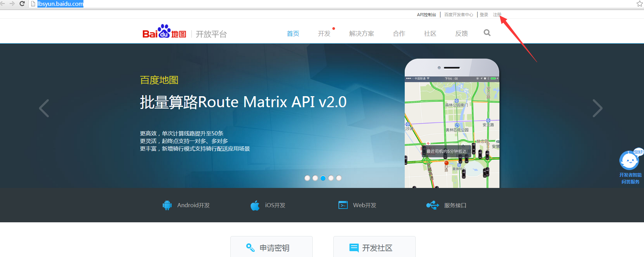Click the 登录 login link
The height and width of the screenshot is (257, 644).
tap(484, 15)
